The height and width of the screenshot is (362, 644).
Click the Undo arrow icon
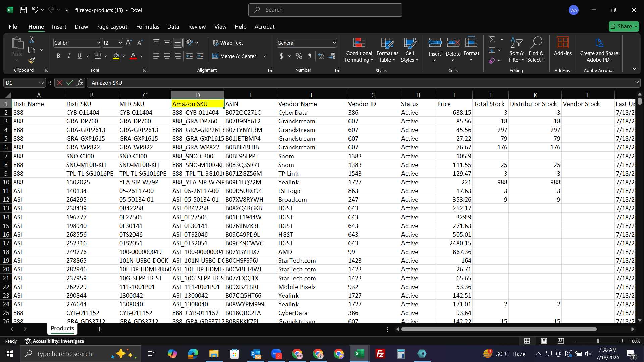click(35, 10)
